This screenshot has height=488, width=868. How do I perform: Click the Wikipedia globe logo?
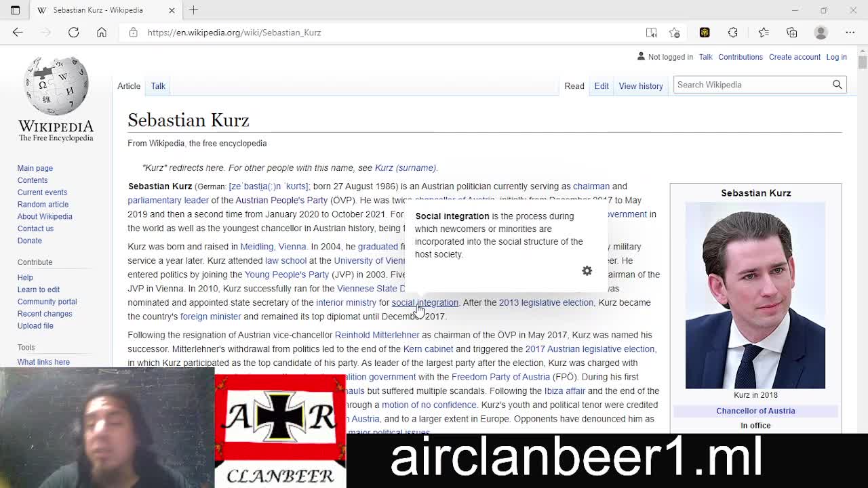pos(56,86)
